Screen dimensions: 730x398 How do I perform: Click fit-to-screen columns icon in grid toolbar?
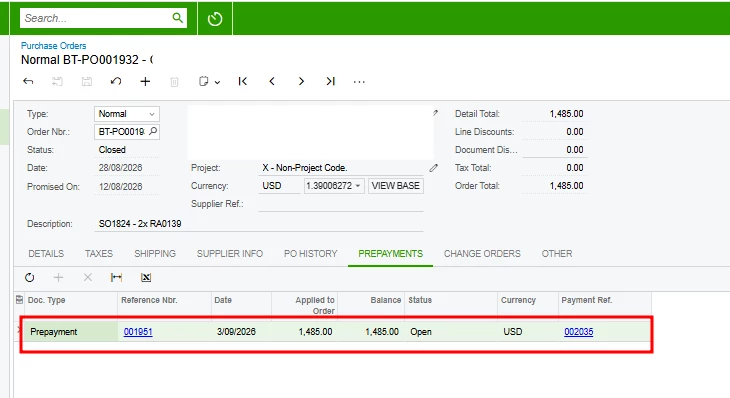[116, 277]
